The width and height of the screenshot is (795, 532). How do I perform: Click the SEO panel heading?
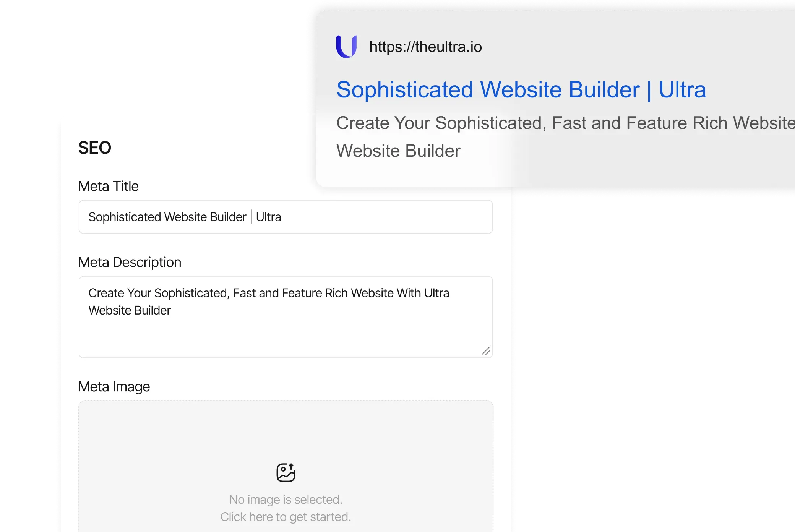(x=94, y=148)
